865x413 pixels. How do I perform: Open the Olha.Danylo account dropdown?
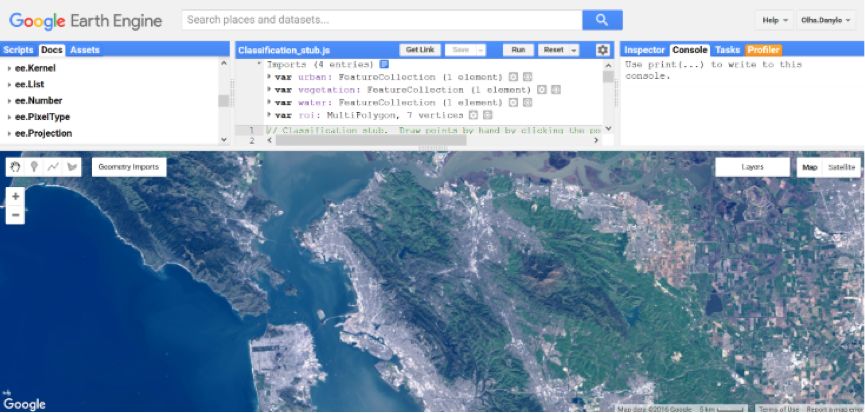[x=826, y=20]
